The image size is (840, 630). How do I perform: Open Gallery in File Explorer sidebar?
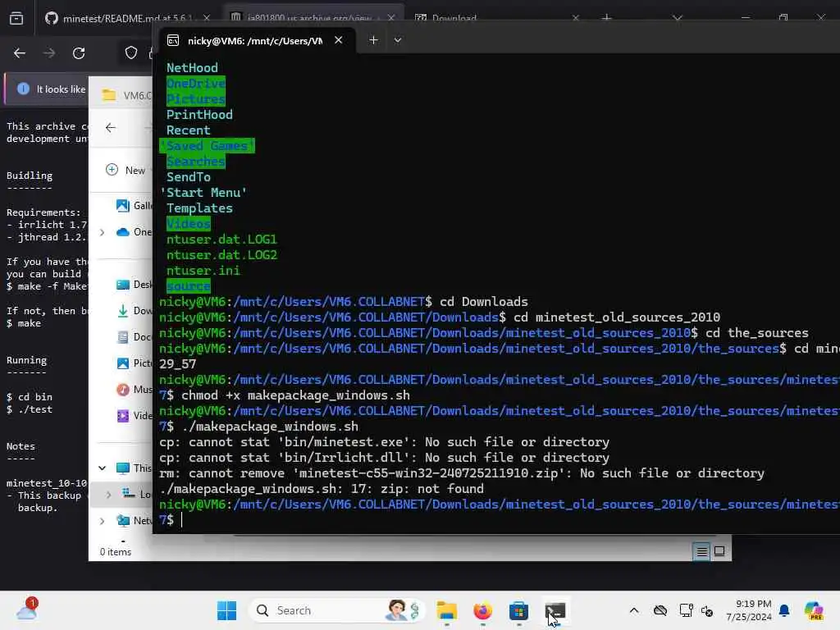click(134, 206)
